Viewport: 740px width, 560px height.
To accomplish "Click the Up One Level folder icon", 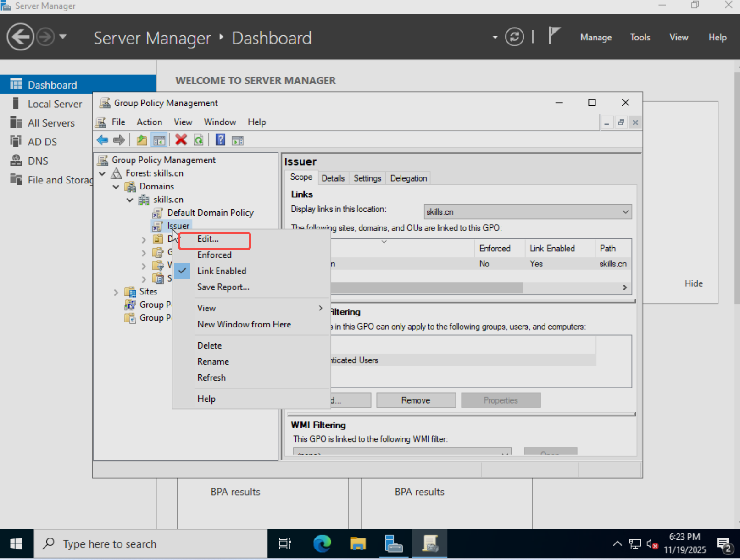I will click(x=142, y=140).
